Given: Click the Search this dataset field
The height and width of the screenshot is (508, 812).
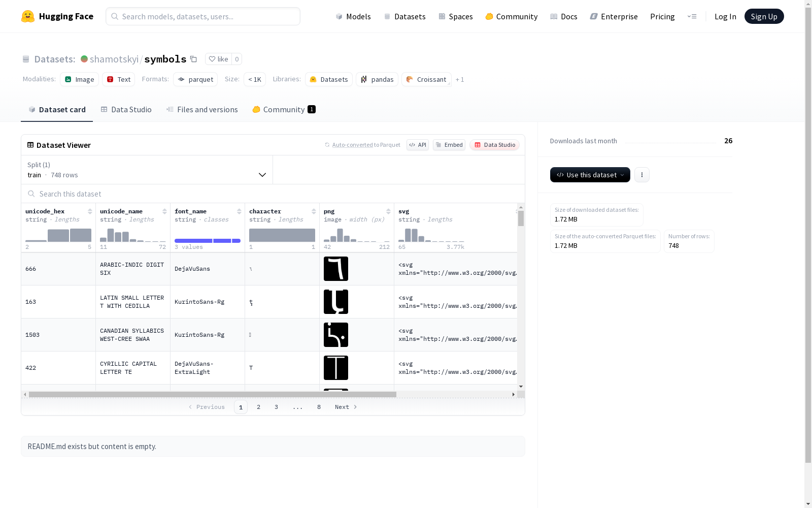Looking at the screenshot, I should [273, 194].
